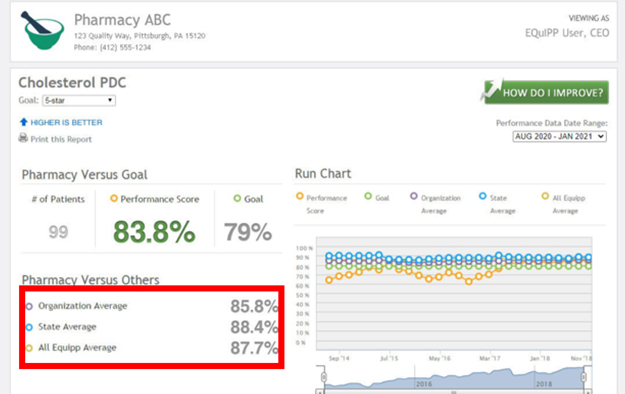The height and width of the screenshot is (394, 625).
Task: Toggle Performance Score series in Run Chart legend
Action: pos(322,204)
